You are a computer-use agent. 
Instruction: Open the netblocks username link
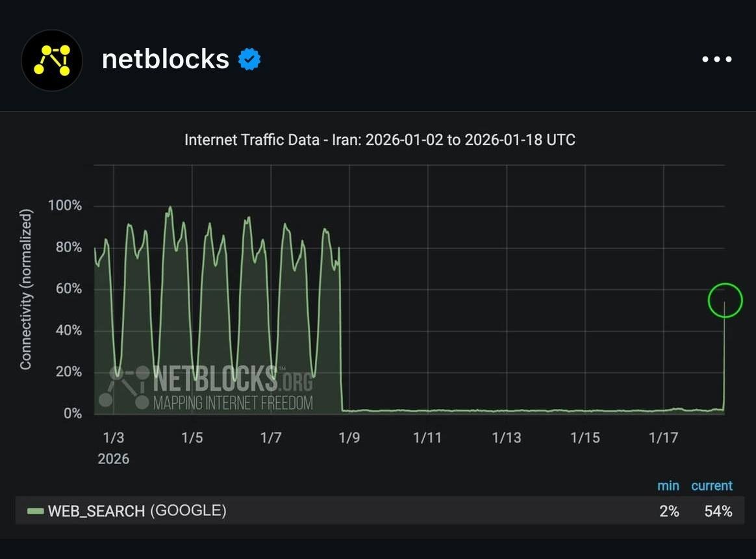pos(166,60)
